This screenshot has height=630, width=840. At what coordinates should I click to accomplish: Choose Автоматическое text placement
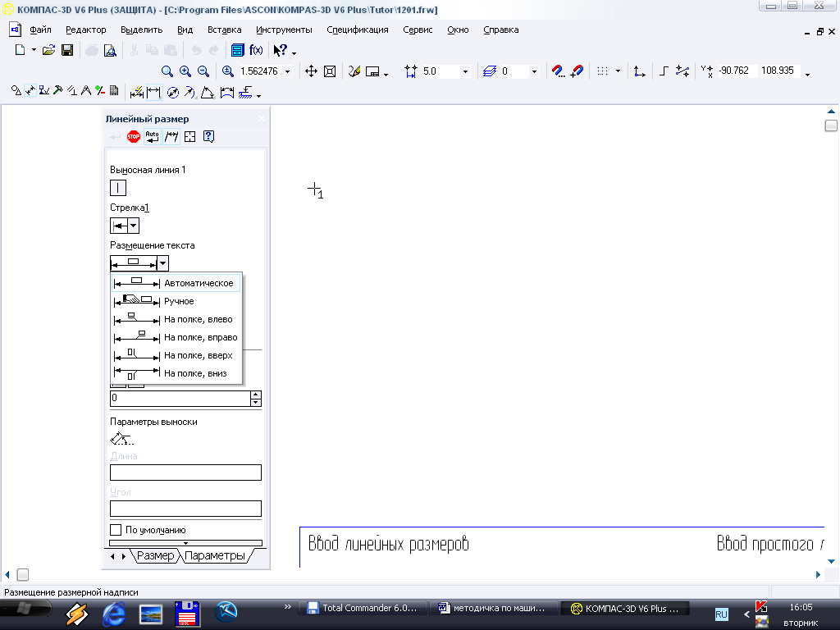click(176, 283)
